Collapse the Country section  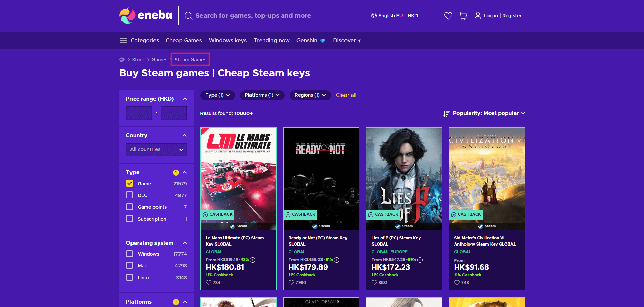pos(185,135)
